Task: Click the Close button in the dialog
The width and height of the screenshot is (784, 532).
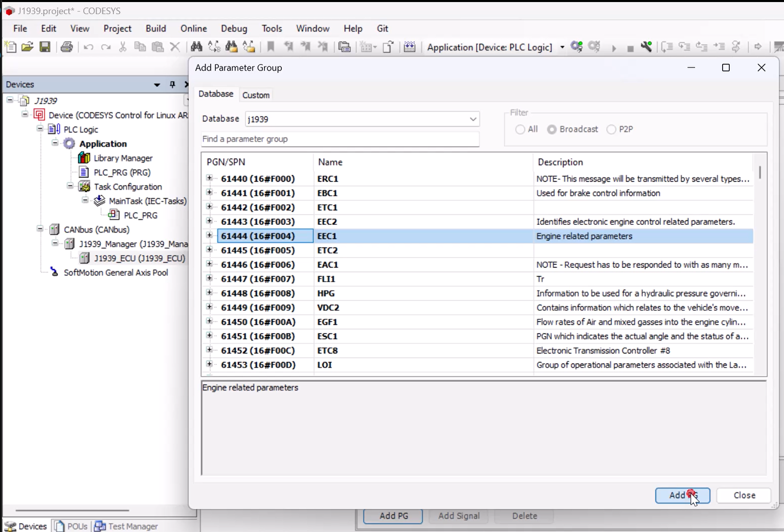Action: (x=744, y=495)
